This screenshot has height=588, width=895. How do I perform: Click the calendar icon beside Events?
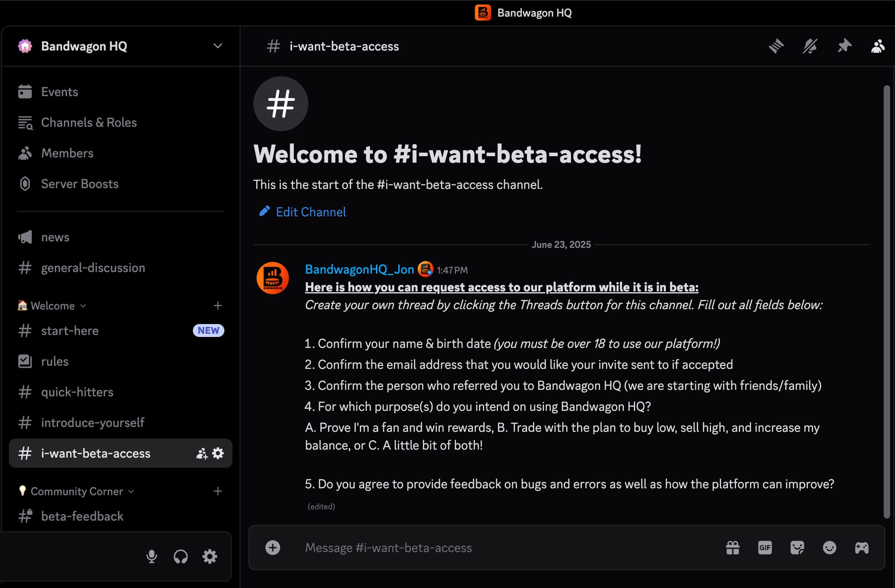click(x=25, y=92)
